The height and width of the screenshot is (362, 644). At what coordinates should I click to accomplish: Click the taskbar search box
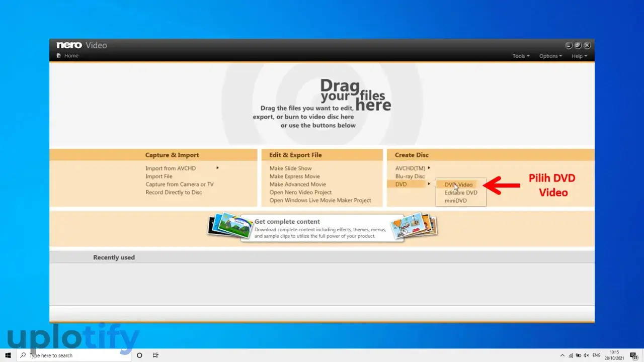[x=74, y=355]
